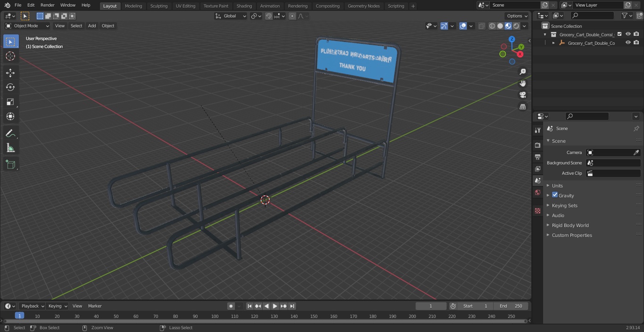
Task: Open the Render menu
Action: [47, 5]
